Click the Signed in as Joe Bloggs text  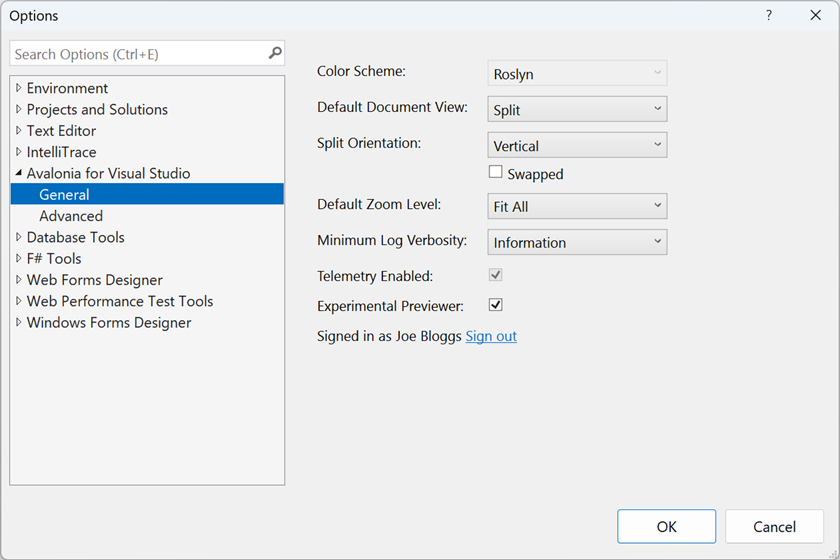[389, 336]
